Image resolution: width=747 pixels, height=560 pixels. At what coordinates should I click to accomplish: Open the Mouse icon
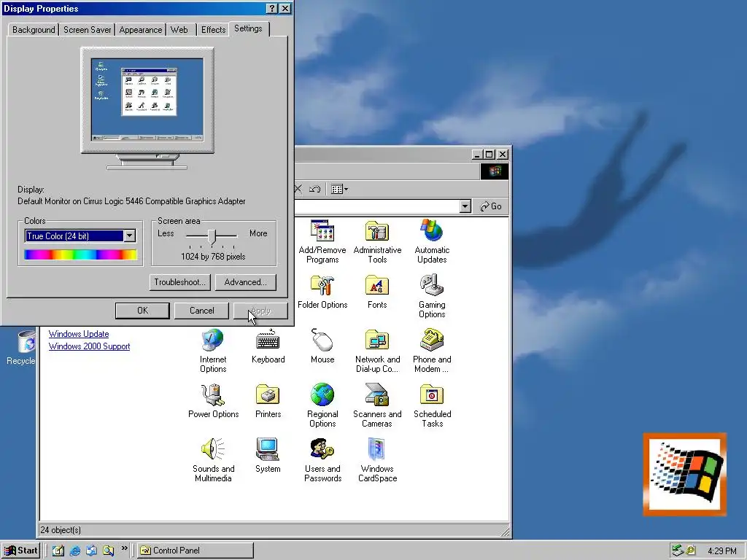322,346
